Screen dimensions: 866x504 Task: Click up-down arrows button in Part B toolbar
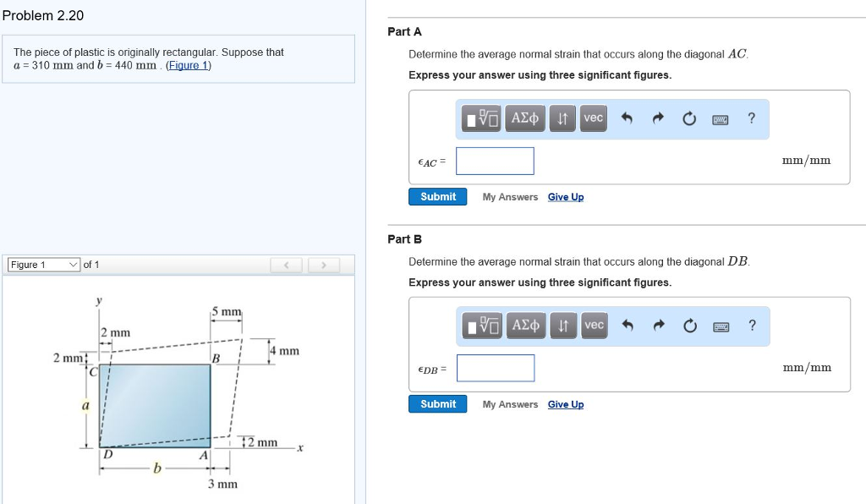562,326
